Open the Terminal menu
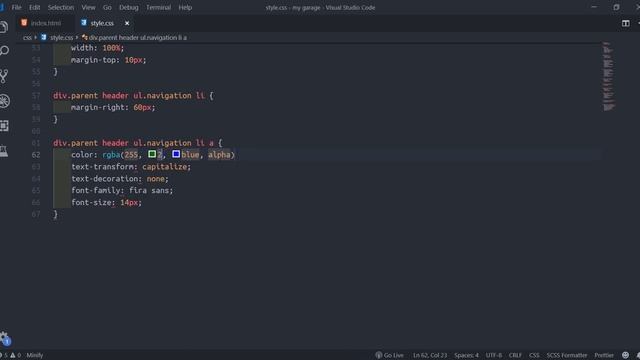The height and width of the screenshot is (360, 640). coord(158,7)
